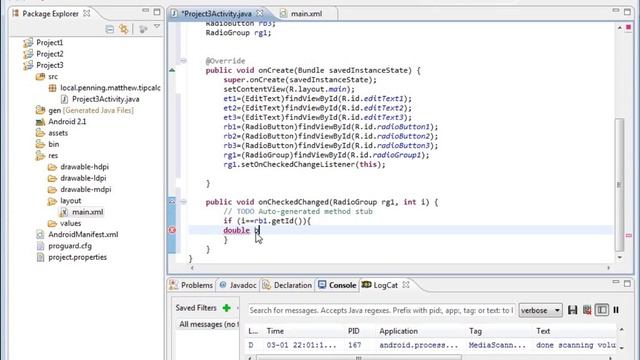Collapse the onCreate method fold marker
Image resolution: width=640 pixels, height=360 pixels.
pos(183,61)
